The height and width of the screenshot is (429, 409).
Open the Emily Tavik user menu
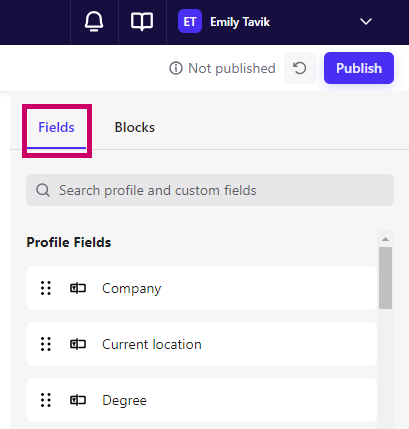tap(240, 22)
